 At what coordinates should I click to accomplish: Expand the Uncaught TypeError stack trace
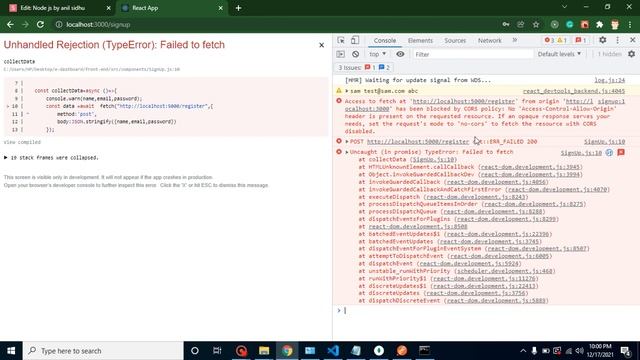(347, 152)
